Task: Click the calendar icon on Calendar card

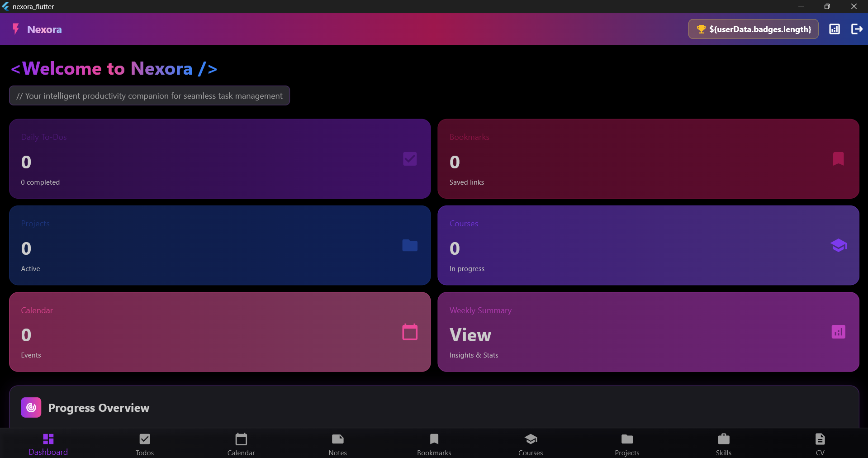Action: [x=410, y=332]
